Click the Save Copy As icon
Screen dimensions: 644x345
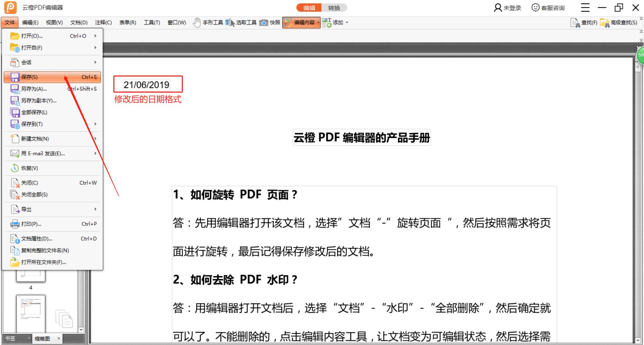point(15,101)
